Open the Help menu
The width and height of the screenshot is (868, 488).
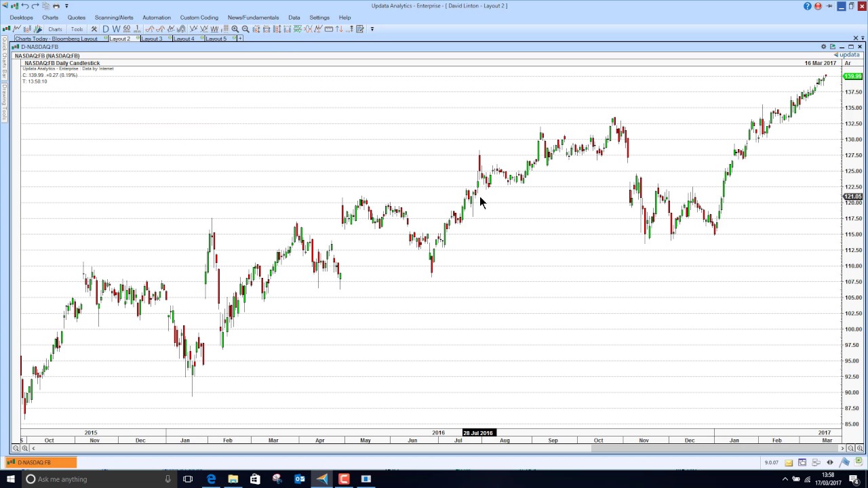pos(344,18)
